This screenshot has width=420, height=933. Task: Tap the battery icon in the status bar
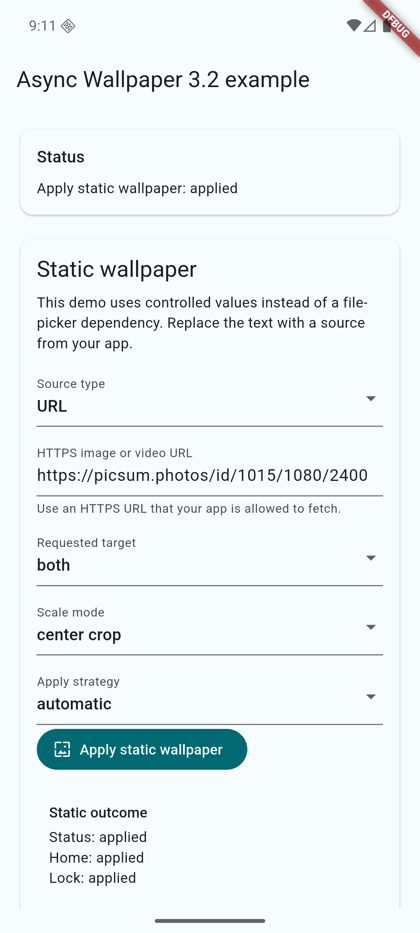point(387,26)
